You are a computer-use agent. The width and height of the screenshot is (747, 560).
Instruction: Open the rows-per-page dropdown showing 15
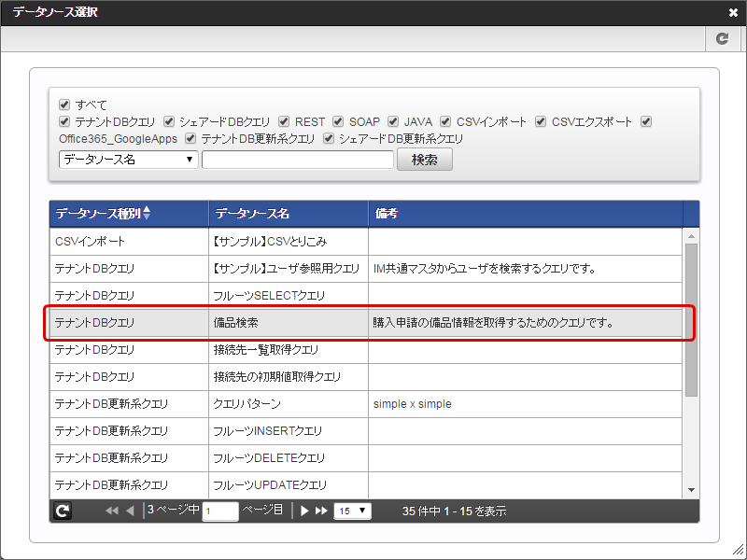352,511
